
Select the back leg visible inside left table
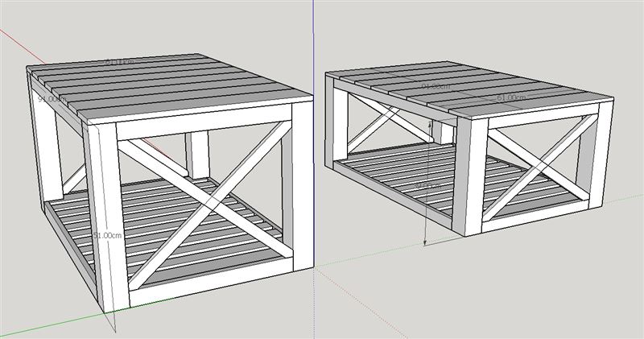[197, 155]
